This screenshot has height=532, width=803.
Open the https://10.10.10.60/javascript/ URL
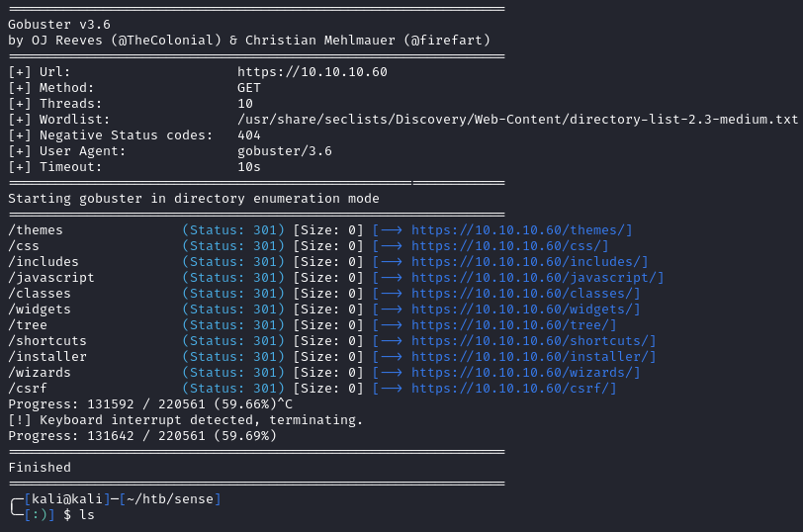537,278
